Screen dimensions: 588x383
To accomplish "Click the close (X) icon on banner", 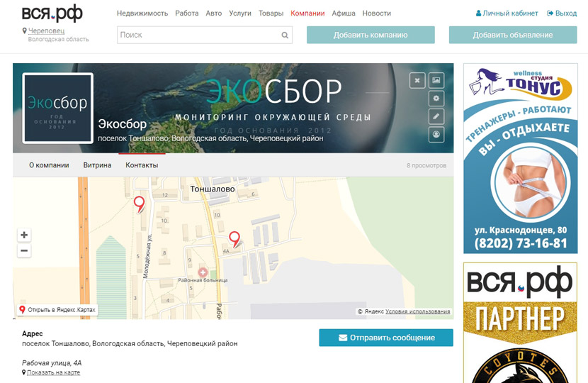I will (x=417, y=80).
